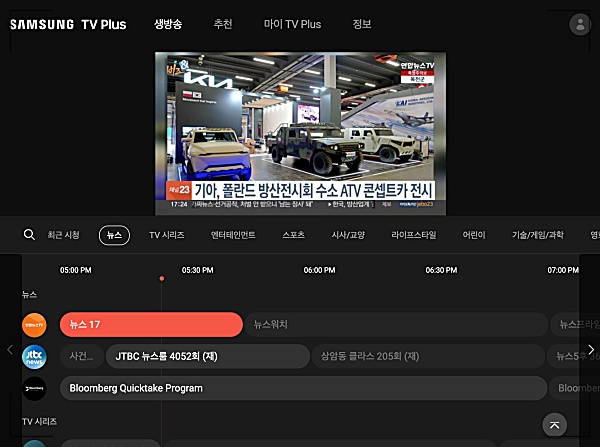Image resolution: width=600 pixels, height=447 pixels.
Task: Open the user profile icon
Action: coord(580,24)
